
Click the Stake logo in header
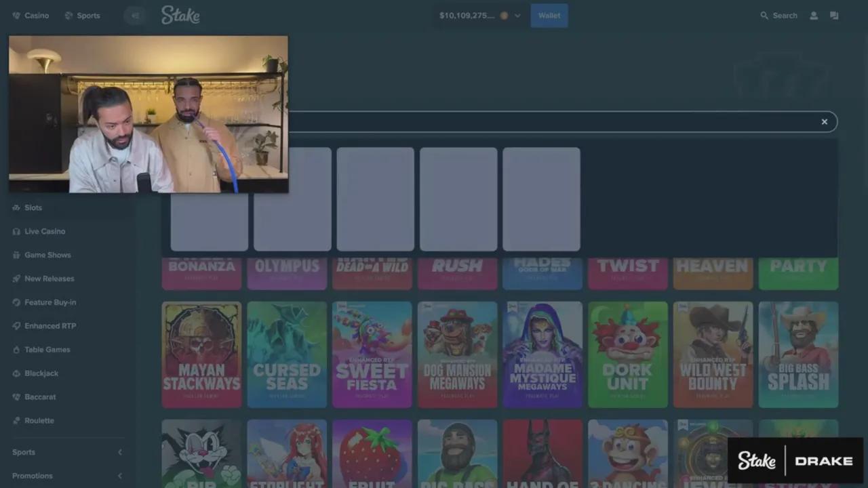click(180, 15)
